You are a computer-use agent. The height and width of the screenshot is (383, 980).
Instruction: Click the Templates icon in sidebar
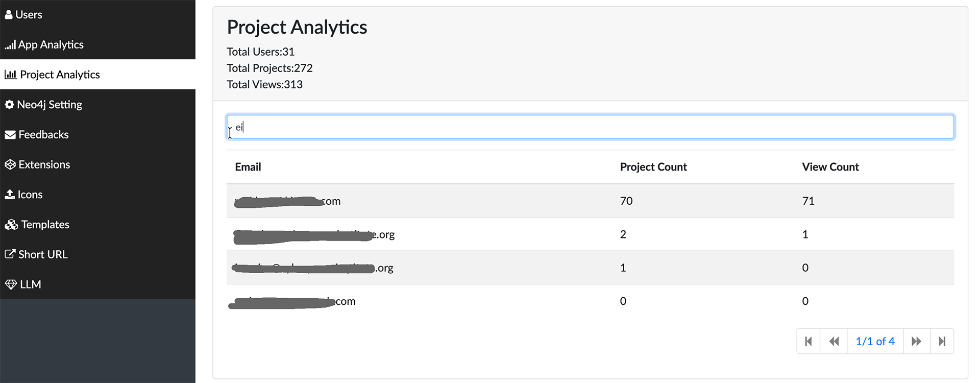(x=11, y=224)
